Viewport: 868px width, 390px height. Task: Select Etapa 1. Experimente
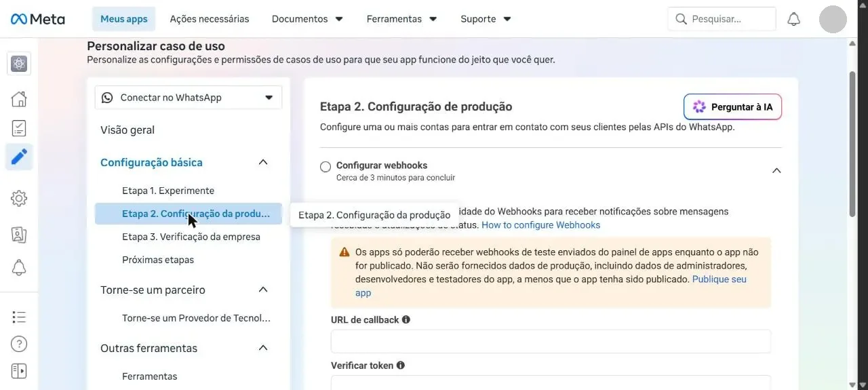coord(168,191)
